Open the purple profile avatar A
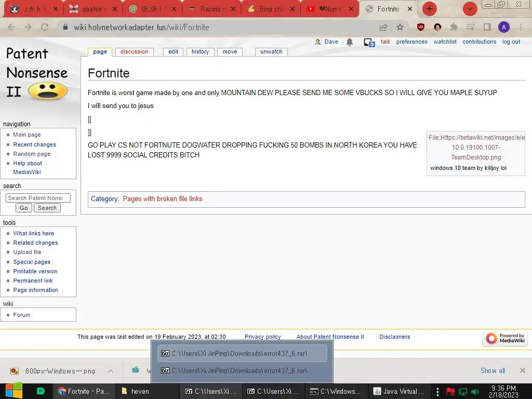 pyautogui.click(x=504, y=27)
